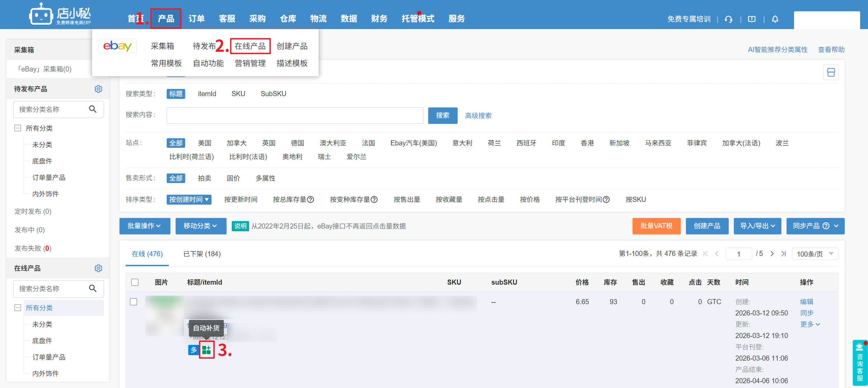
Task: Open the 订单 top menu
Action: click(x=196, y=18)
